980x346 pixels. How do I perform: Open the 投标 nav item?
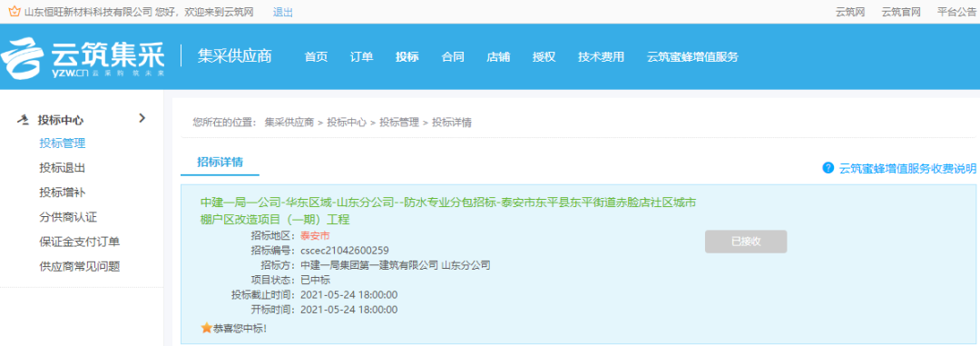point(407,57)
